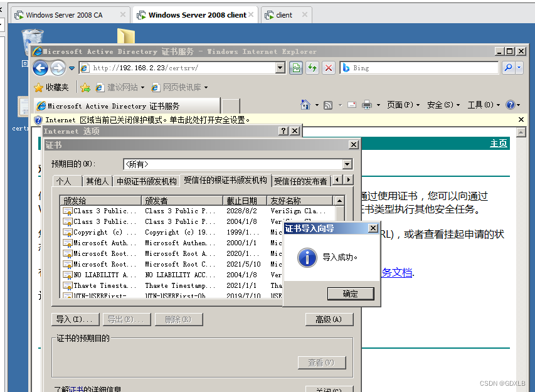Image resolution: width=535 pixels, height=392 pixels.
Task: Select the NO LIABILITY A... certificate row
Action: [172, 275]
